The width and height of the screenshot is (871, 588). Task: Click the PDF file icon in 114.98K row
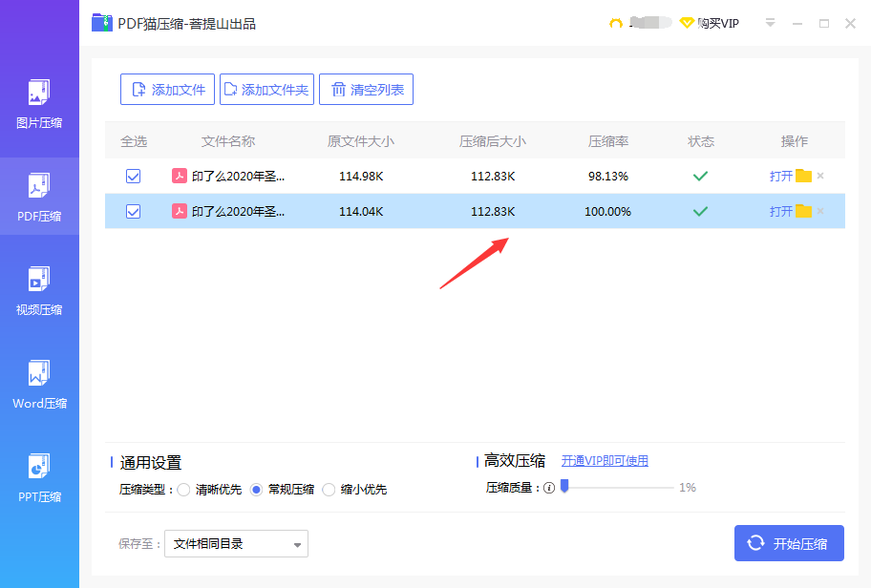click(179, 176)
